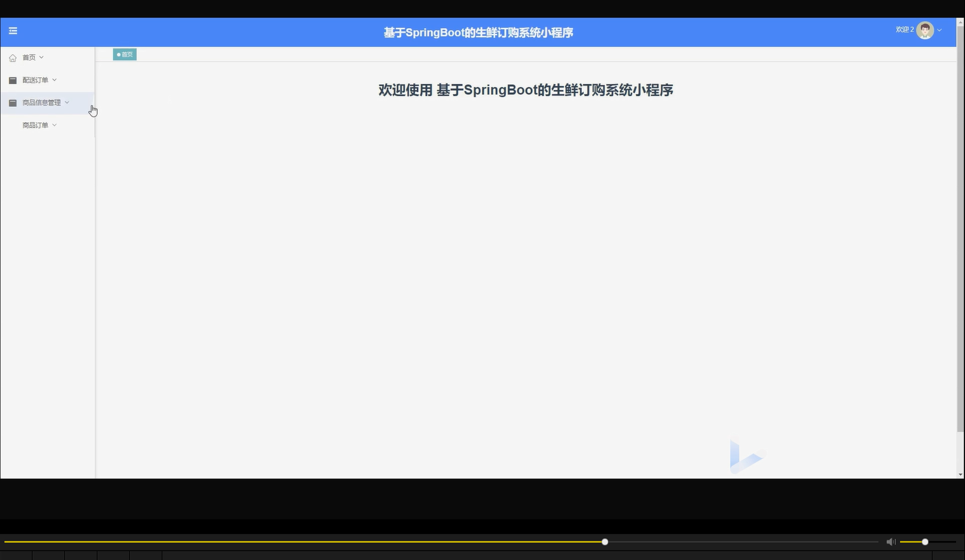Click the page vertical scrollbar thumb
The image size is (965, 560).
point(961,229)
